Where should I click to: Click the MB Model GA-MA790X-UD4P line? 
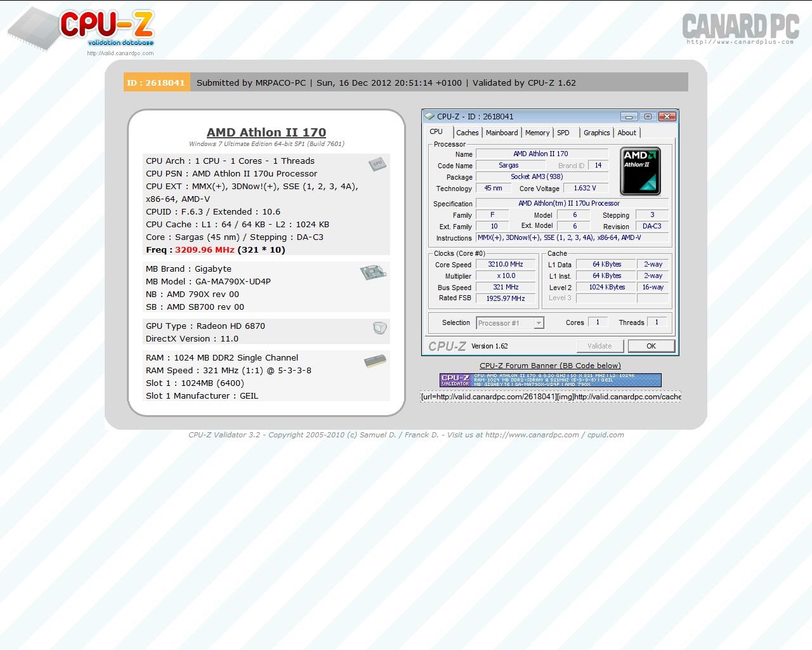pos(208,282)
